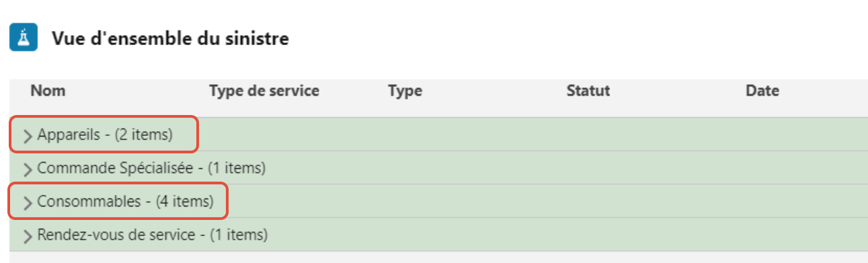Sort by the Type column header

tap(405, 91)
